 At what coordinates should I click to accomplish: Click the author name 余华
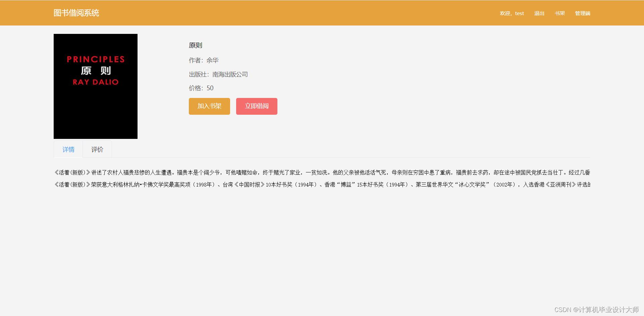(x=213, y=60)
